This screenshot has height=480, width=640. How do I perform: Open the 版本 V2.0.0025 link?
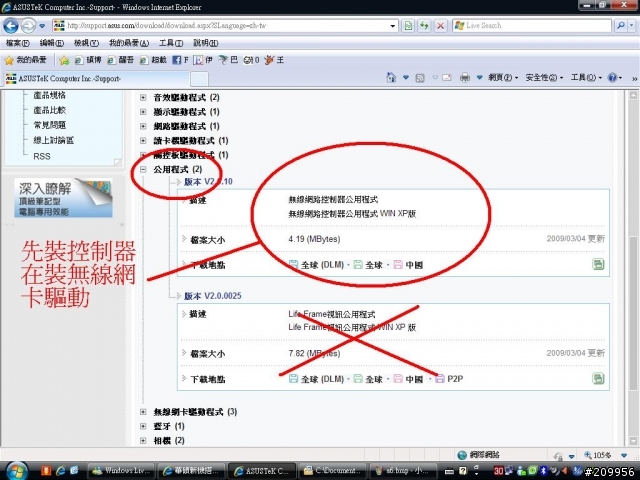213,296
